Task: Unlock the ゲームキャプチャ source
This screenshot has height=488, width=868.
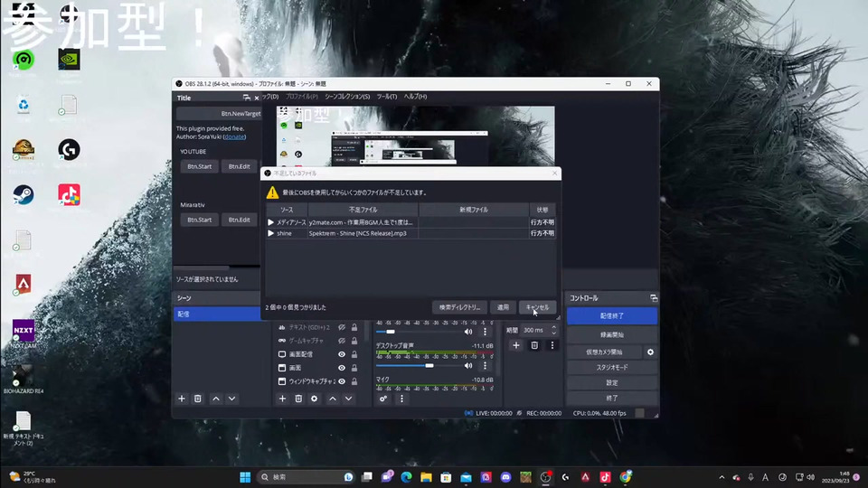Action: tap(354, 341)
